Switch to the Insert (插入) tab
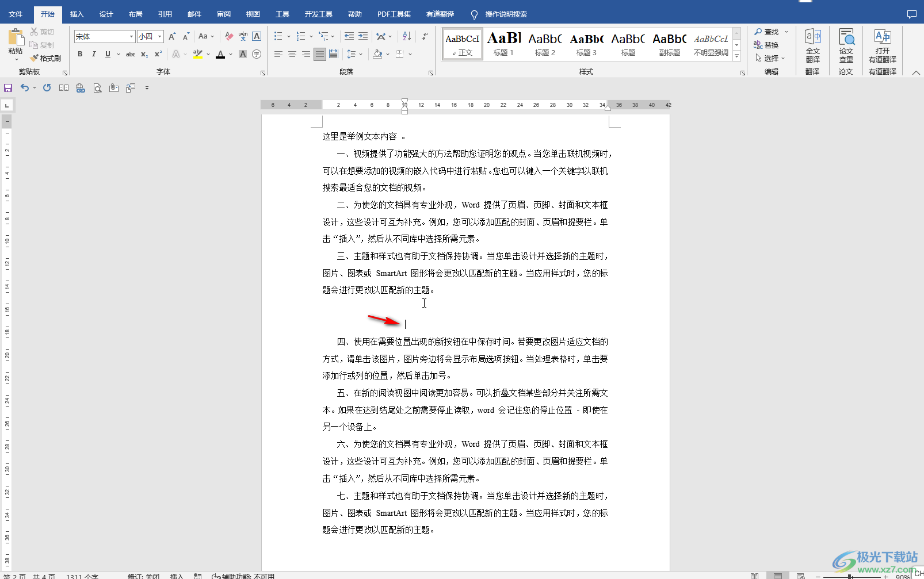This screenshot has width=924, height=579. point(77,14)
